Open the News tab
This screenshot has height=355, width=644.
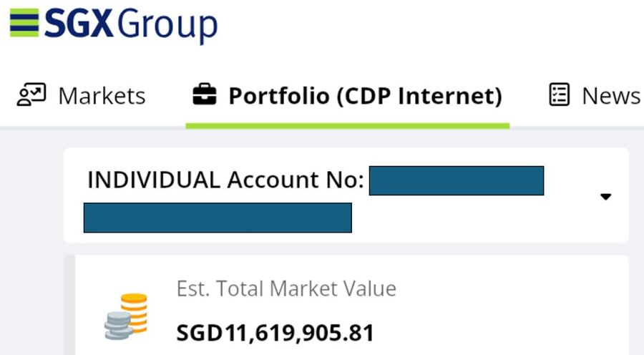pos(610,96)
